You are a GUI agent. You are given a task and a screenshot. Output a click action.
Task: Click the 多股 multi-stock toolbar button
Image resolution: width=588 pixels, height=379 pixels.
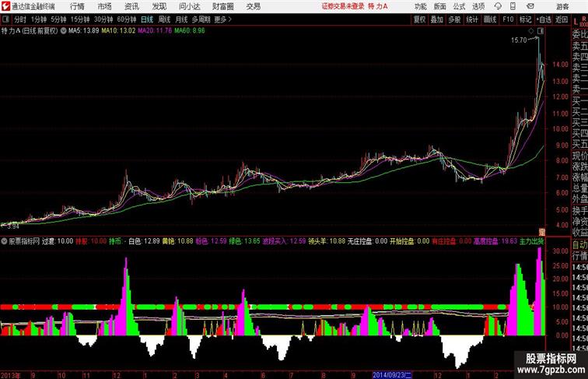point(454,19)
